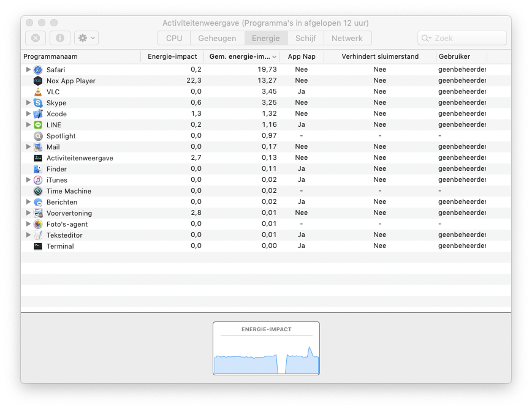Screen dimensions: 532x409
Task: Select the Finder row name
Action: [x=56, y=169]
